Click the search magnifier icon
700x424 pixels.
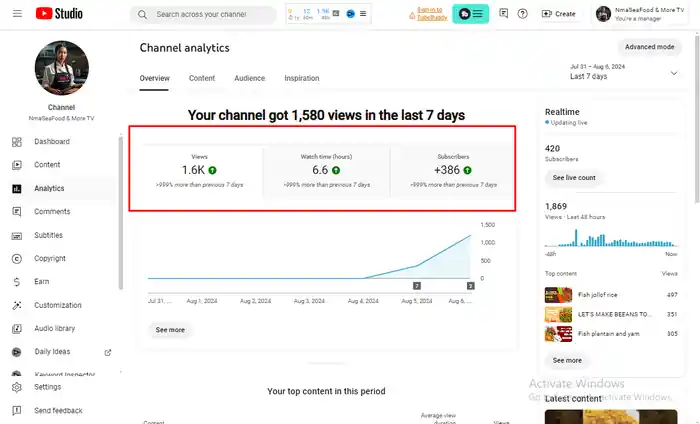[x=142, y=15]
